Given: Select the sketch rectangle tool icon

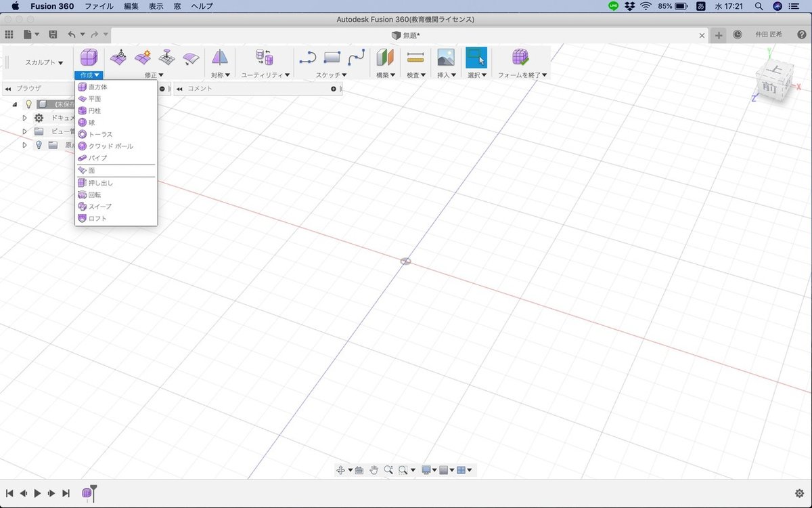Looking at the screenshot, I should tap(332, 58).
